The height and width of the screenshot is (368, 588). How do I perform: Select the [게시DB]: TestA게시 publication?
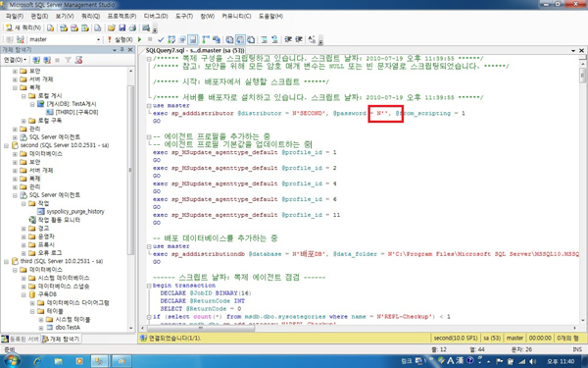pos(72,104)
